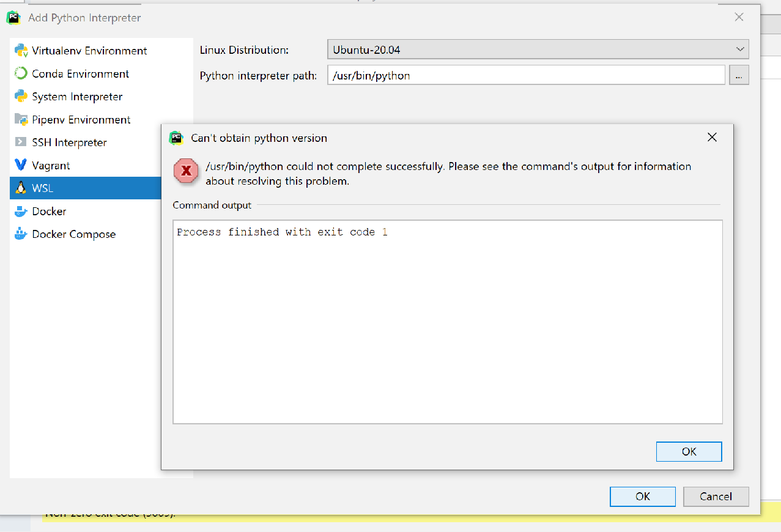Viewport: 781px width, 532px height.
Task: Click the SSH Interpreter terminal icon
Action: click(x=21, y=142)
